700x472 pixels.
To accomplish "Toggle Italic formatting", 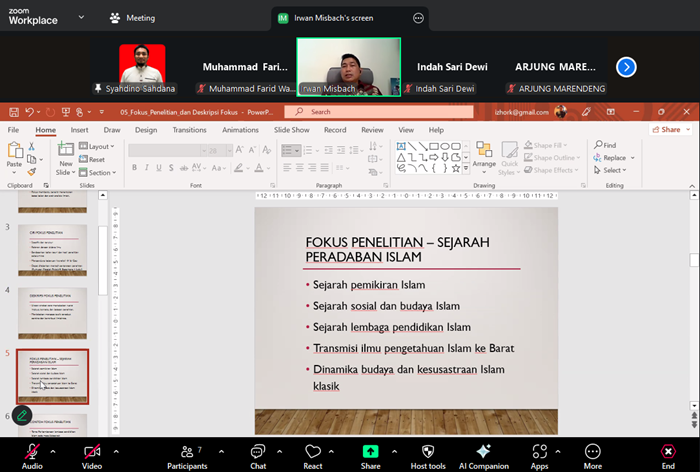I will (x=146, y=167).
